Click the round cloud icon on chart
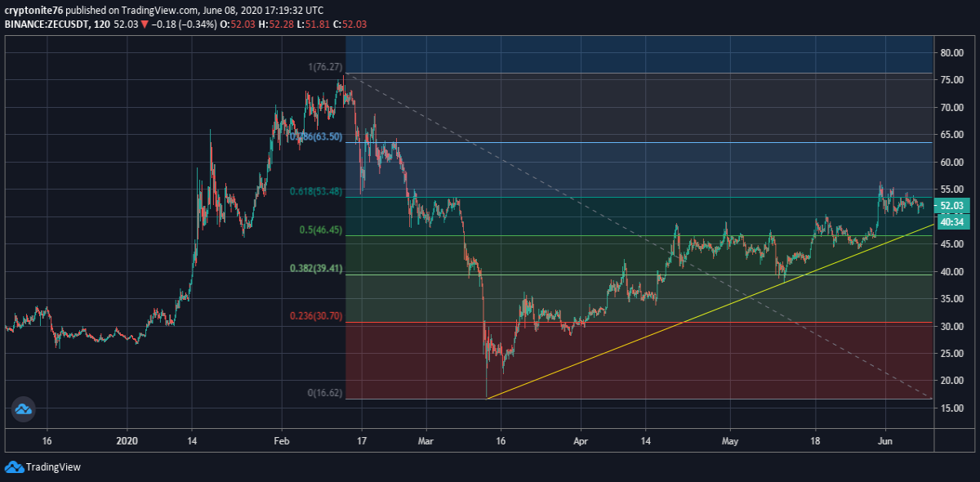 tap(23, 409)
